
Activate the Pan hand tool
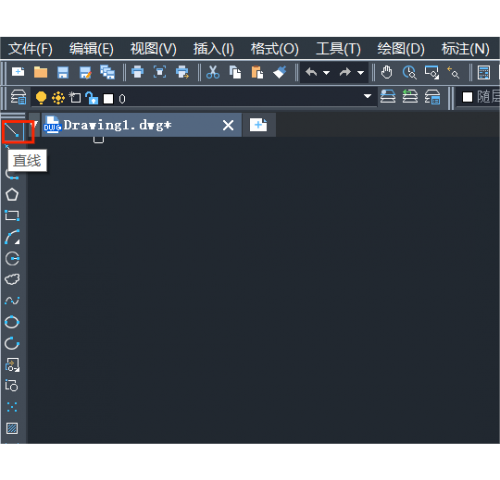click(x=387, y=72)
